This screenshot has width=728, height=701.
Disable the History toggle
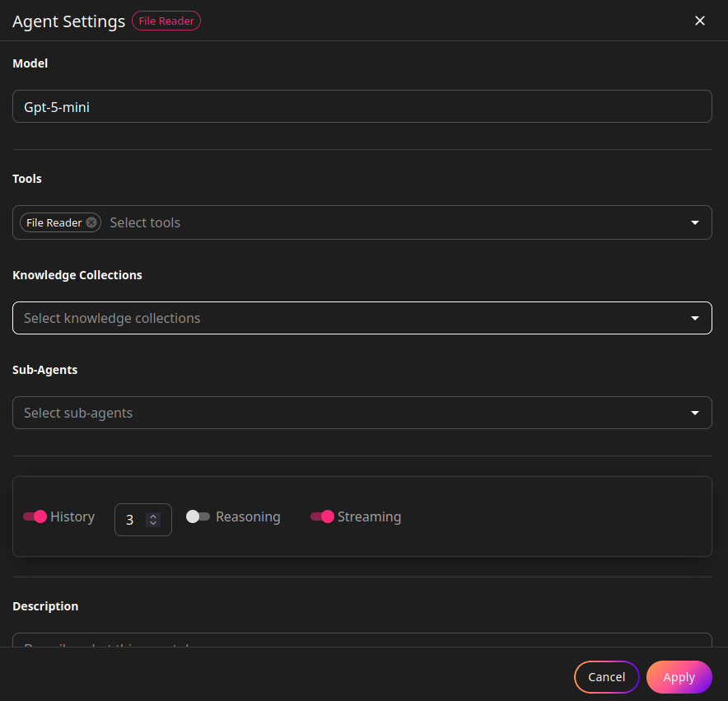[34, 516]
